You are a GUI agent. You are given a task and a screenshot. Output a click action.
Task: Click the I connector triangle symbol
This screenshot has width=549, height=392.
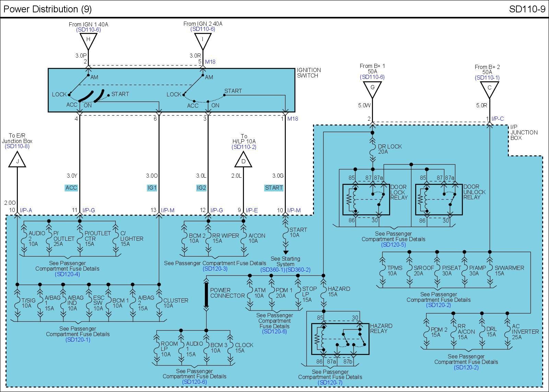click(203, 40)
